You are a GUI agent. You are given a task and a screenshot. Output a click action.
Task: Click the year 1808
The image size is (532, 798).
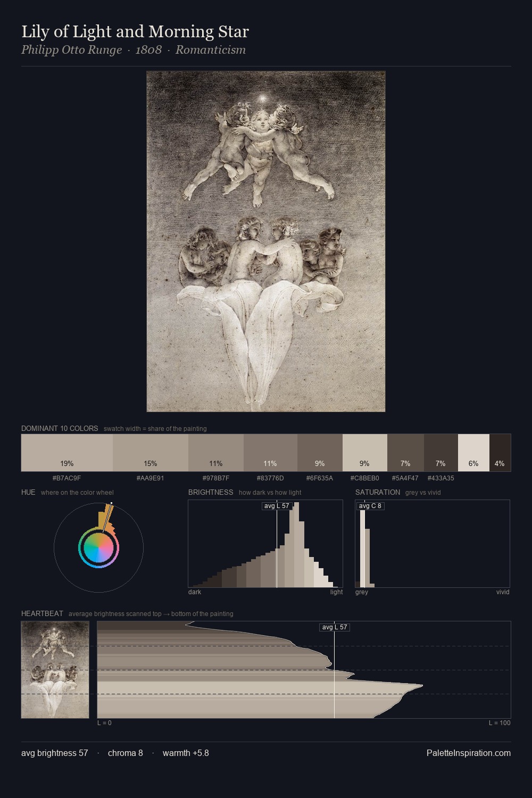point(148,50)
